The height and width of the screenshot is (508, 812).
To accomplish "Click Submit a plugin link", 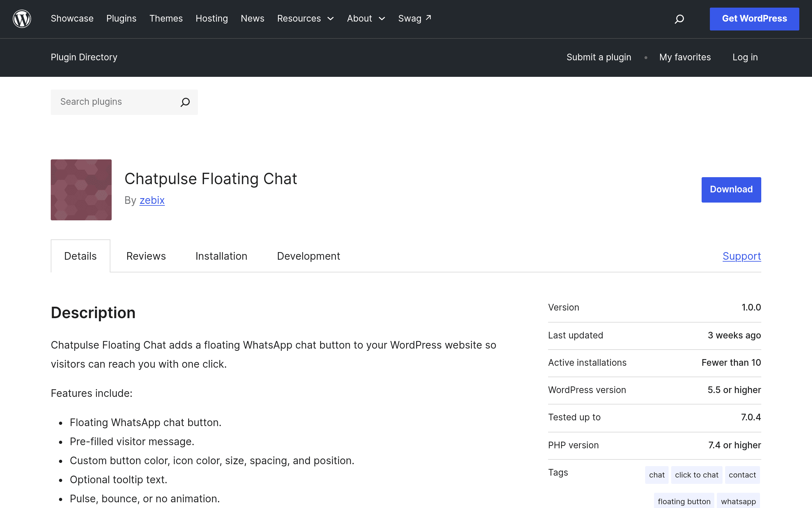I will tap(599, 57).
